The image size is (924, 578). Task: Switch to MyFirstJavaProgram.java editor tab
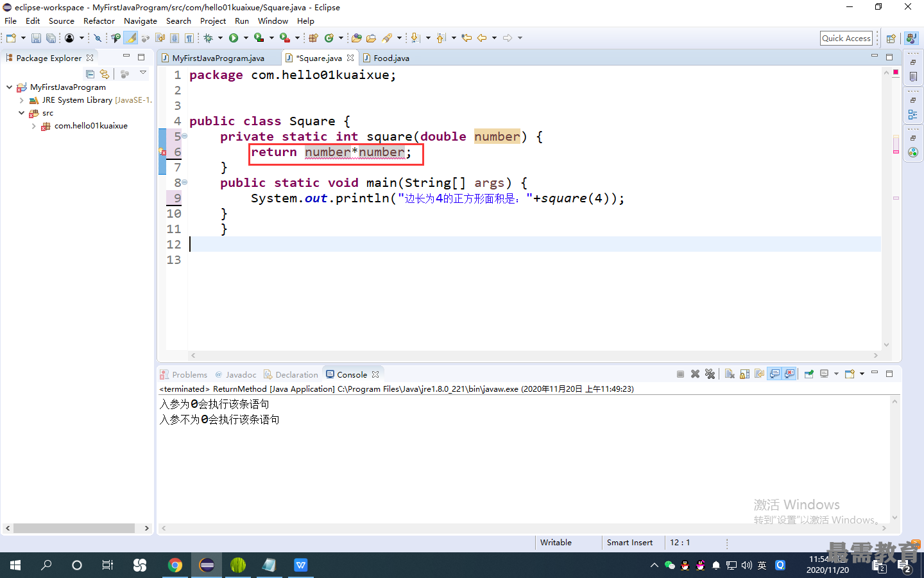point(218,58)
